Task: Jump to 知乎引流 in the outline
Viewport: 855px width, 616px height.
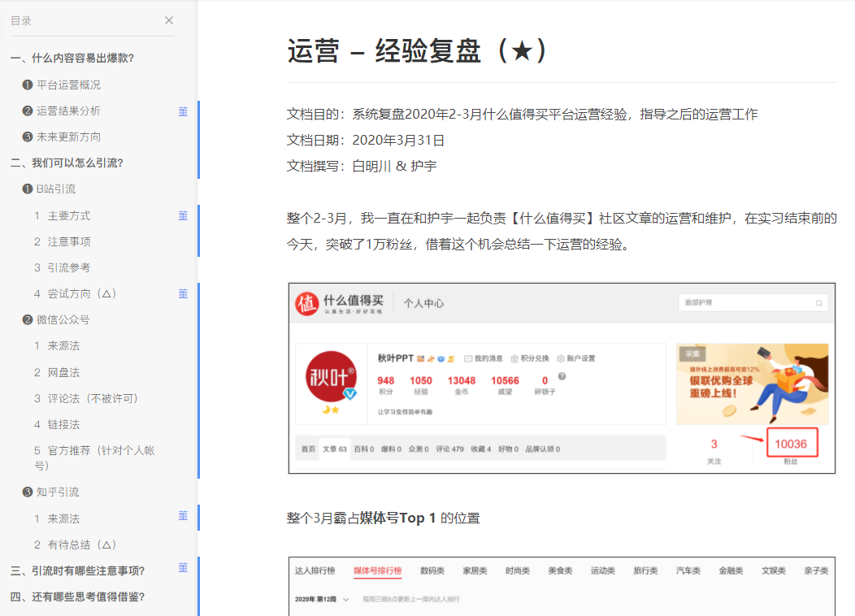Action: click(50, 492)
